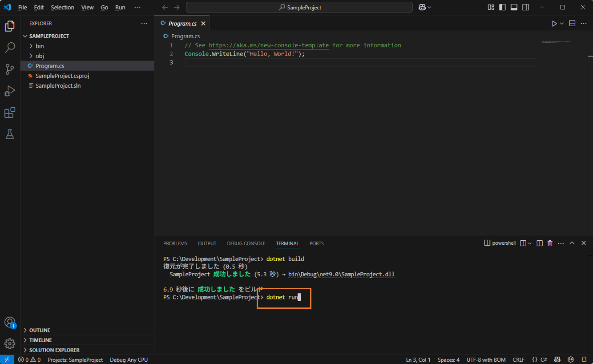The width and height of the screenshot is (593, 364).
Task: Click the SampleProject command center search box
Action: pos(299,8)
